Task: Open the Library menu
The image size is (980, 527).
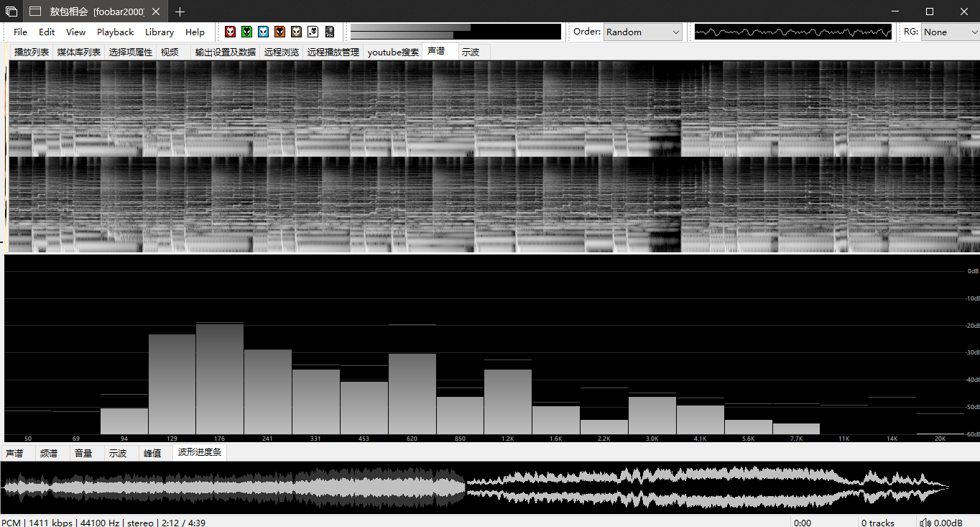Action: click(159, 32)
